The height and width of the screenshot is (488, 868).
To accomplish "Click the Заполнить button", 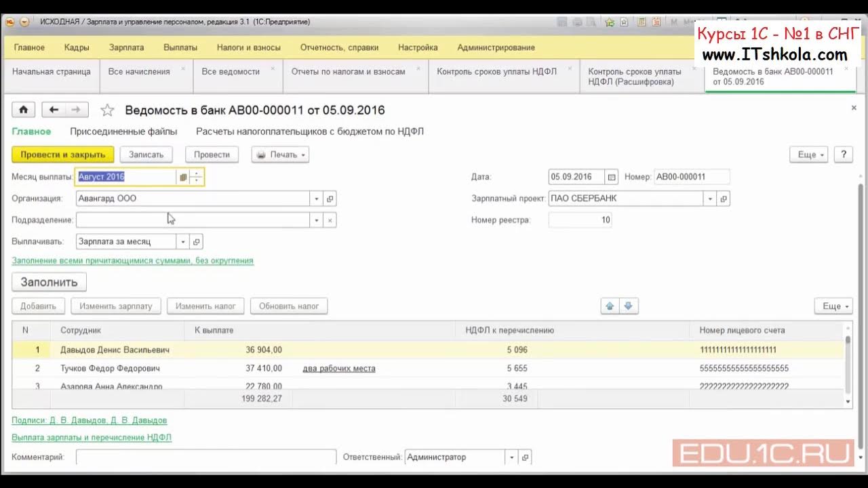I will pyautogui.click(x=49, y=282).
